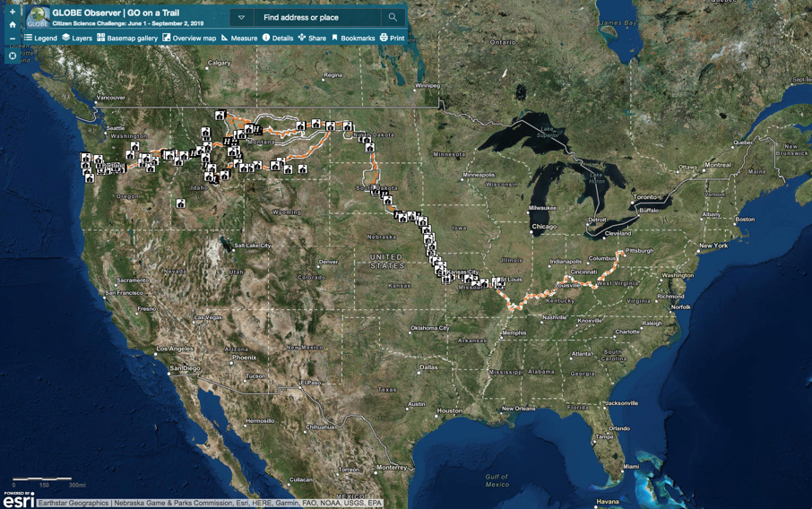Viewport: 812px width, 509px height.
Task: Click the Las Vegas city label
Action: 208,317
